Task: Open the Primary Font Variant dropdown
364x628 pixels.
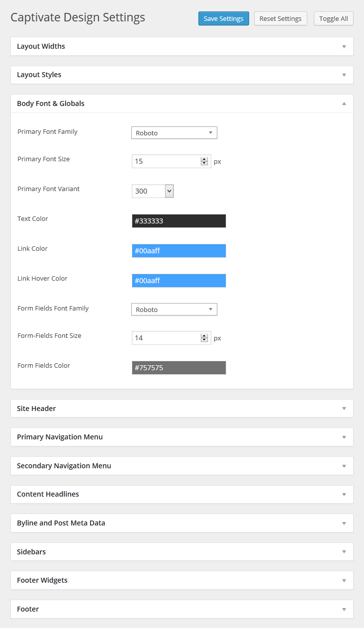Action: point(153,191)
